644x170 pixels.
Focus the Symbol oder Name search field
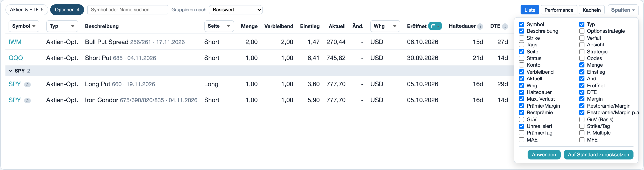(128, 10)
